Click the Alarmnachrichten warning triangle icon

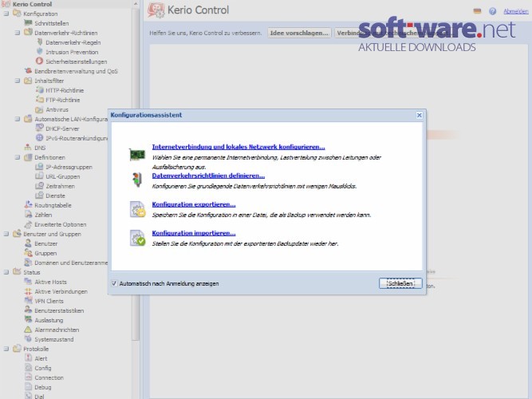click(x=28, y=330)
